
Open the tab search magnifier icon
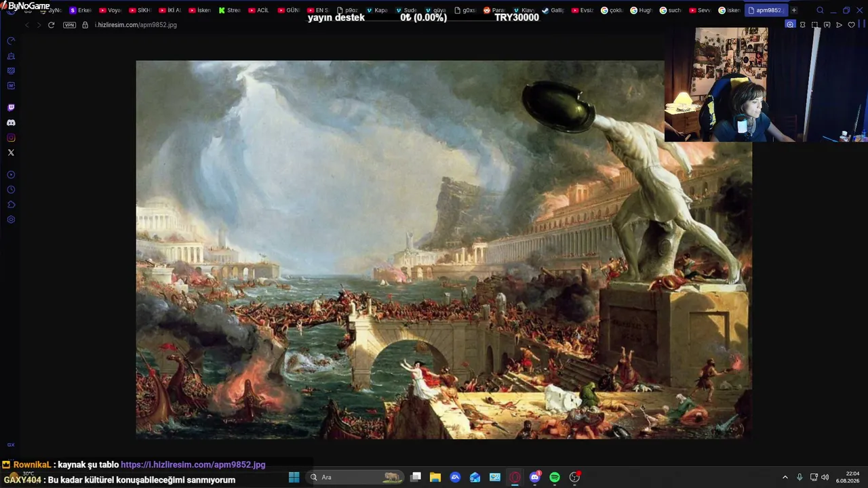coord(820,10)
